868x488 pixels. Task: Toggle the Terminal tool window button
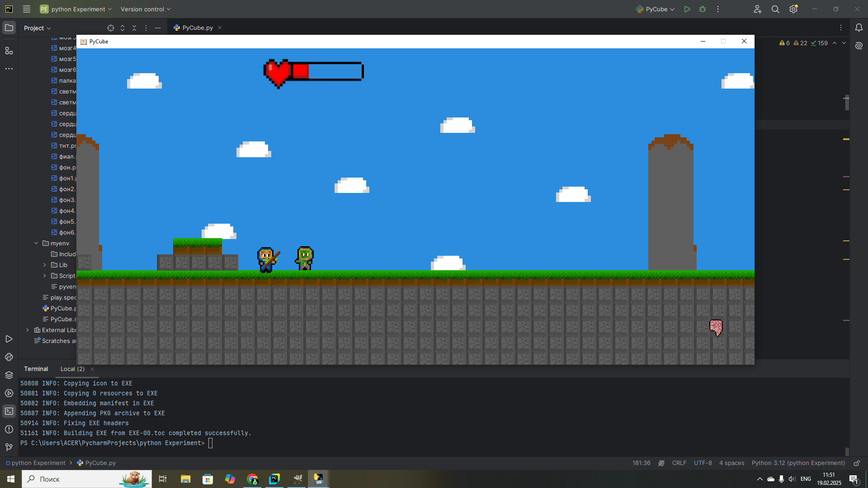click(9, 411)
